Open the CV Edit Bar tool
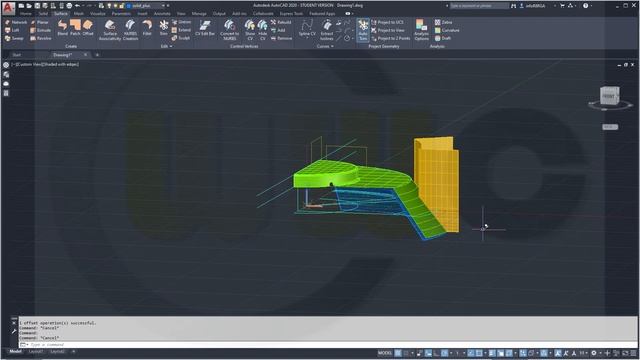This screenshot has height=360, width=640. [205, 28]
